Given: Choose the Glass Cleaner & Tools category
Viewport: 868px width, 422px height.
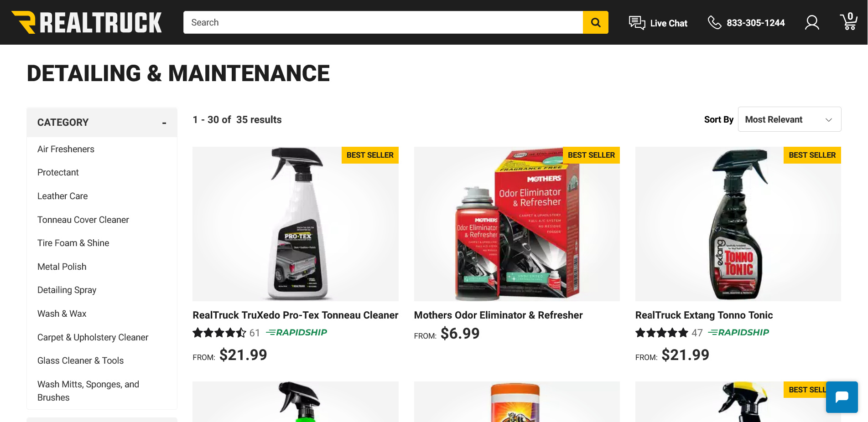Looking at the screenshot, I should pos(80,360).
